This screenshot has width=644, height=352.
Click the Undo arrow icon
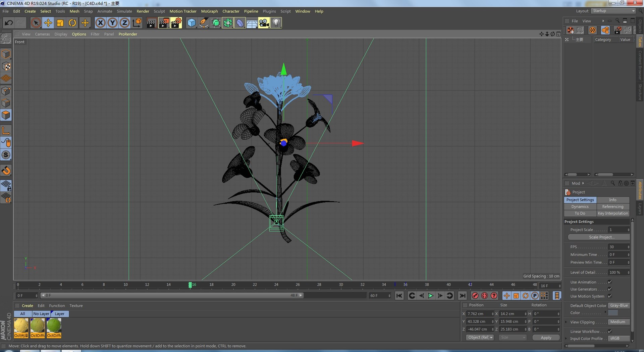click(9, 23)
